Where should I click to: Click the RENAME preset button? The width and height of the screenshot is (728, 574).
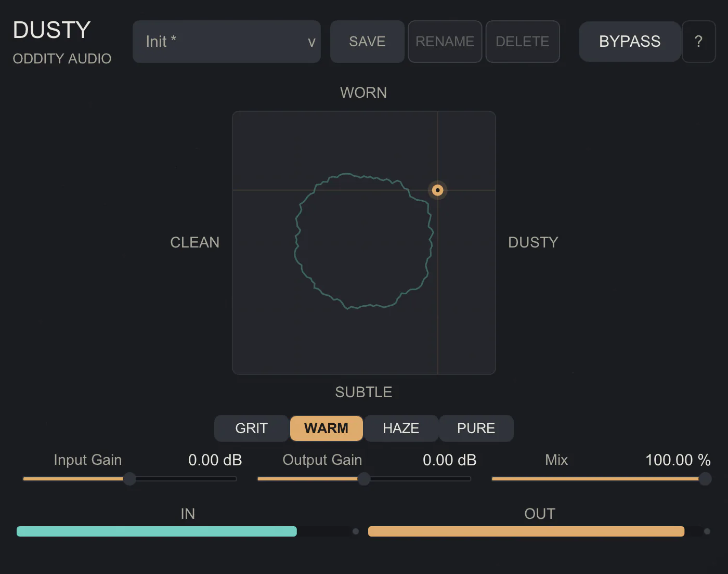click(x=445, y=42)
